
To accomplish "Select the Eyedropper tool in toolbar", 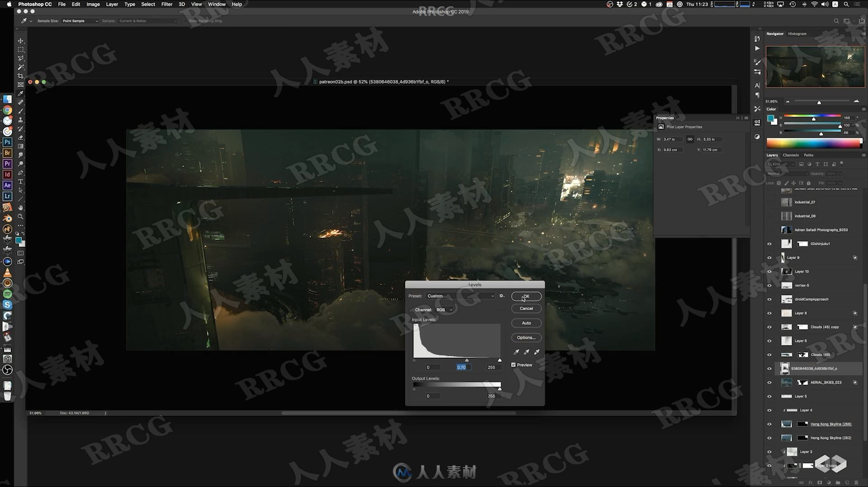I will 20,94.
